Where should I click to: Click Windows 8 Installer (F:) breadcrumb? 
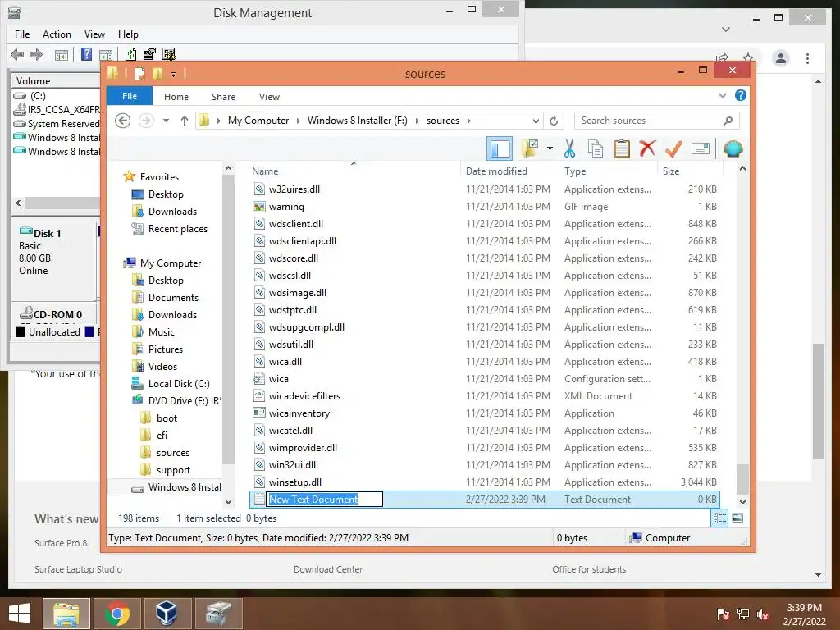[358, 121]
